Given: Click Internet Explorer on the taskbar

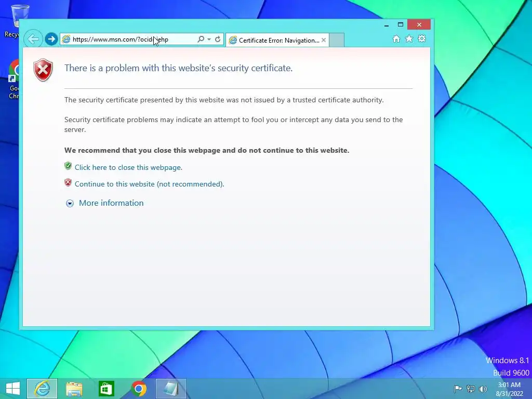Looking at the screenshot, I should 42,389.
